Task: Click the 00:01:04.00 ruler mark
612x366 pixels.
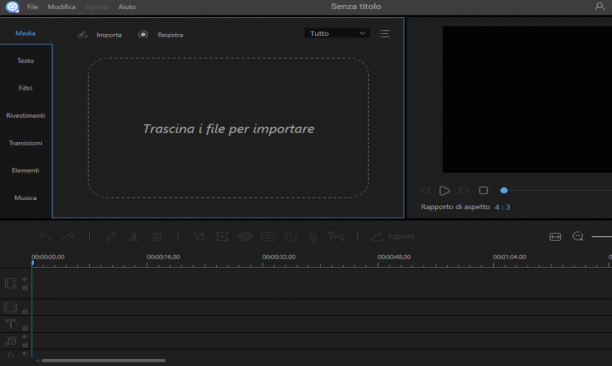Action: [509, 257]
